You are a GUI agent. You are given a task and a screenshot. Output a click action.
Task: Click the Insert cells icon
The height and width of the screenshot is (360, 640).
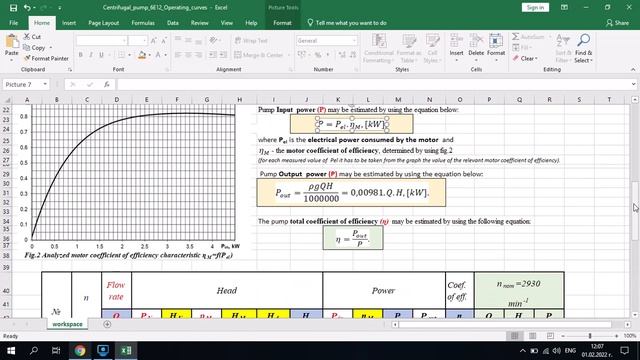pos(456,41)
